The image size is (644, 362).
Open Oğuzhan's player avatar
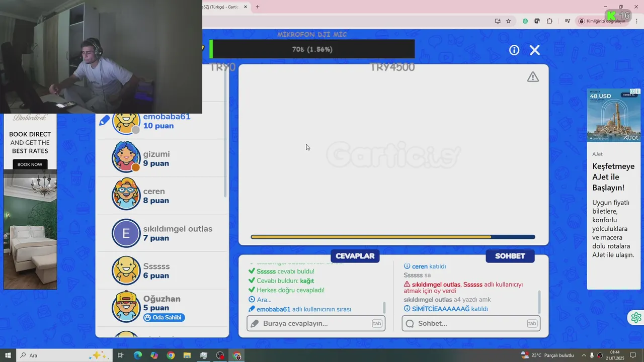[126, 306]
